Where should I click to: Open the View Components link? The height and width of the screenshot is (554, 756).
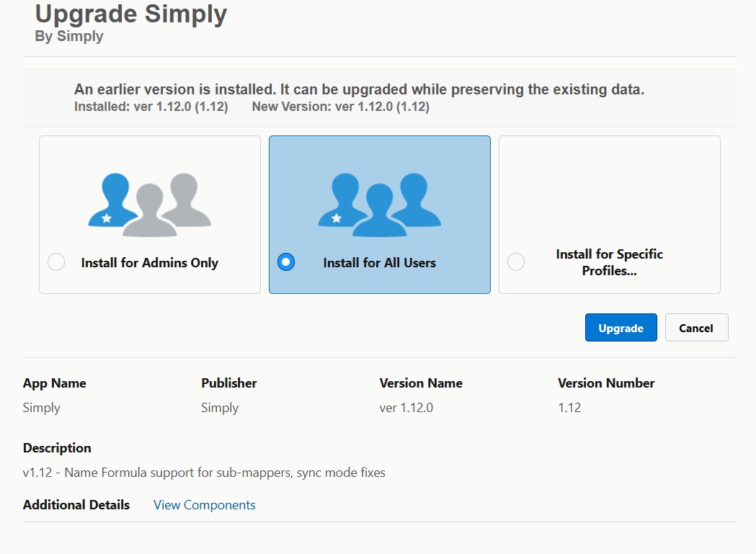click(x=204, y=504)
